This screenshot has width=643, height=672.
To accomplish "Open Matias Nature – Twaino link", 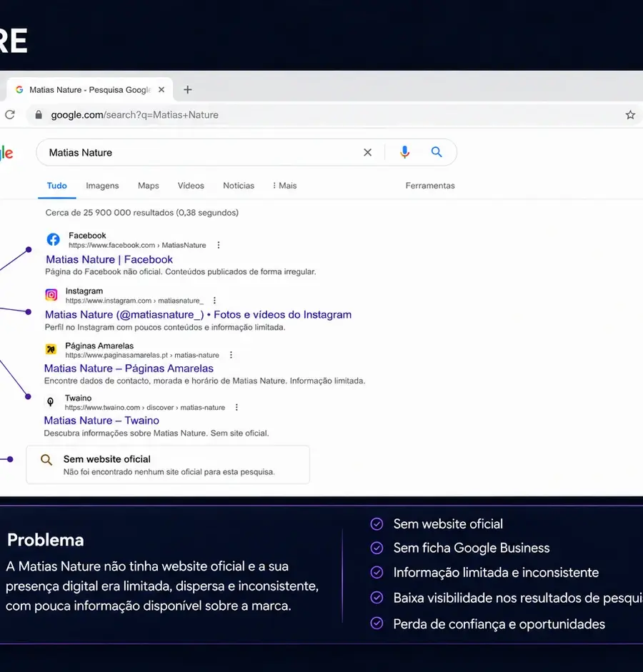I will click(101, 421).
